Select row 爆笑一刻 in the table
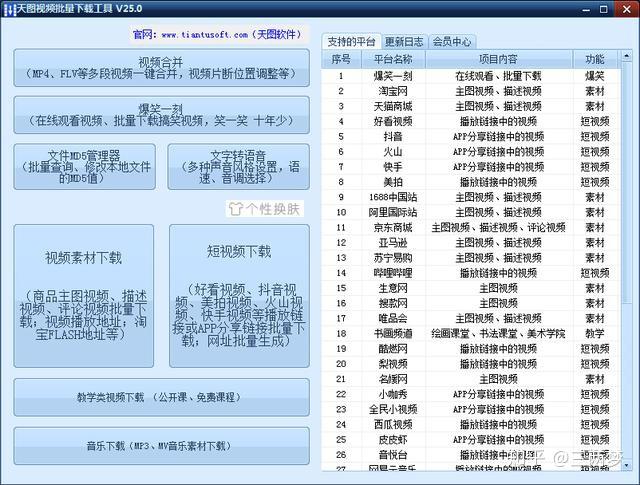640x485 pixels. 471,76
